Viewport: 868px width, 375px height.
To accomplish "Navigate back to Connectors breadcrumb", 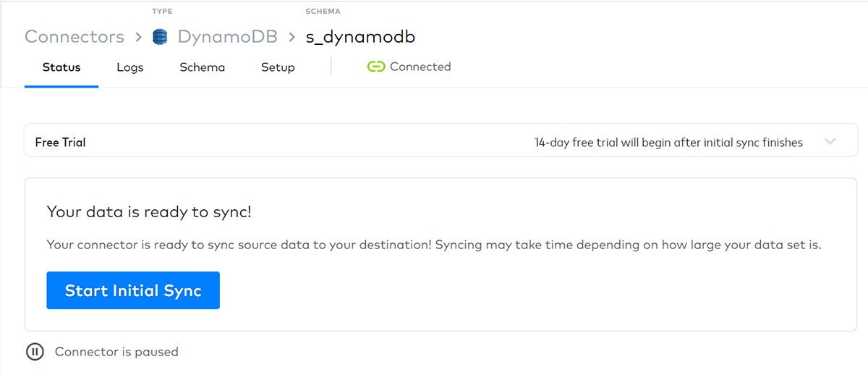I will coord(75,37).
